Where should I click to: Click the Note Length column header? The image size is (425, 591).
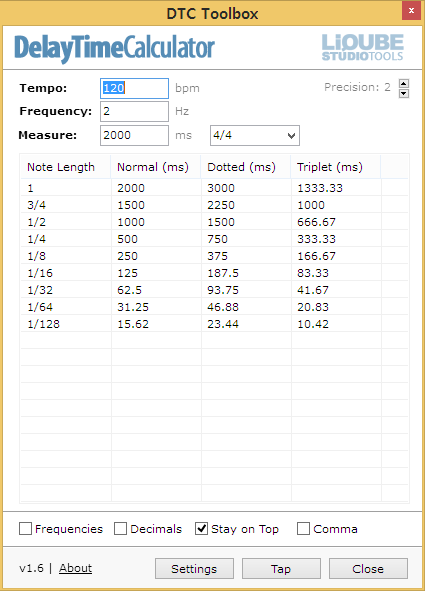(x=66, y=167)
